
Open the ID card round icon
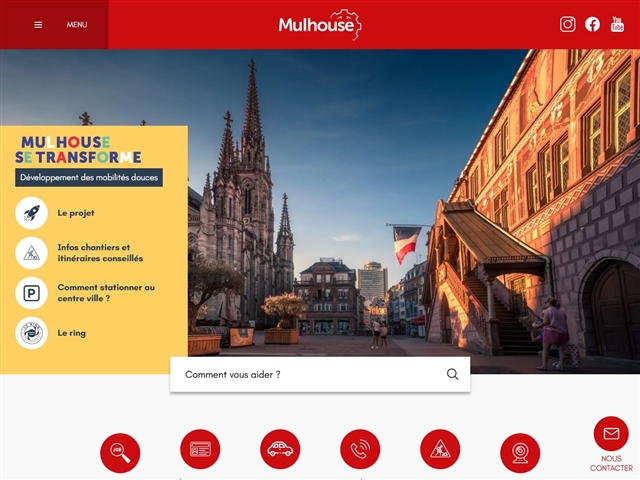pos(200,449)
